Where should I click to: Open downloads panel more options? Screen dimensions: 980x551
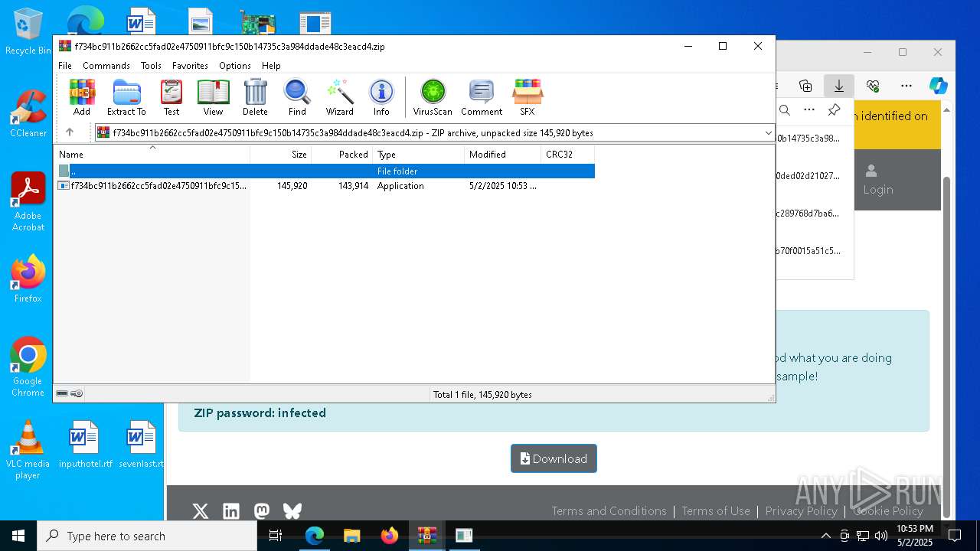point(809,109)
